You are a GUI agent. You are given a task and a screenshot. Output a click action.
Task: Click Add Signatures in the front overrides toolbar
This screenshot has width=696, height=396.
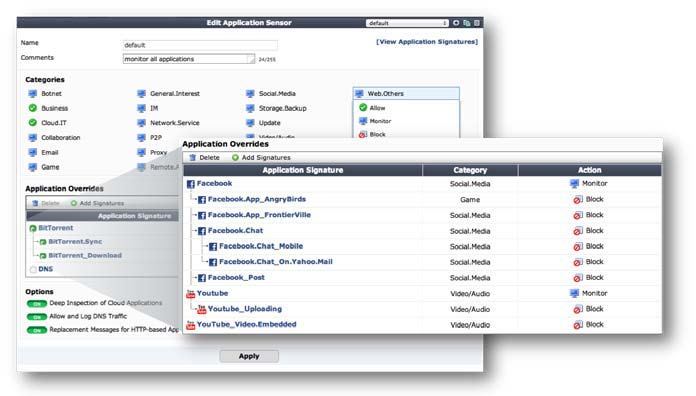pyautogui.click(x=261, y=158)
